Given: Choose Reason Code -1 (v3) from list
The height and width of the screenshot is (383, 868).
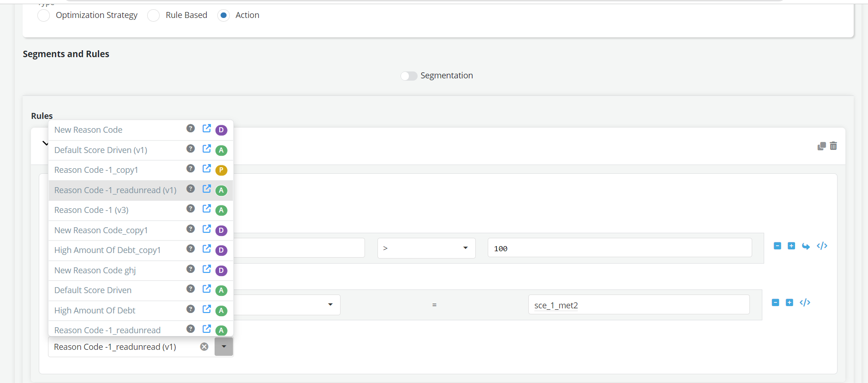Looking at the screenshot, I should (91, 210).
